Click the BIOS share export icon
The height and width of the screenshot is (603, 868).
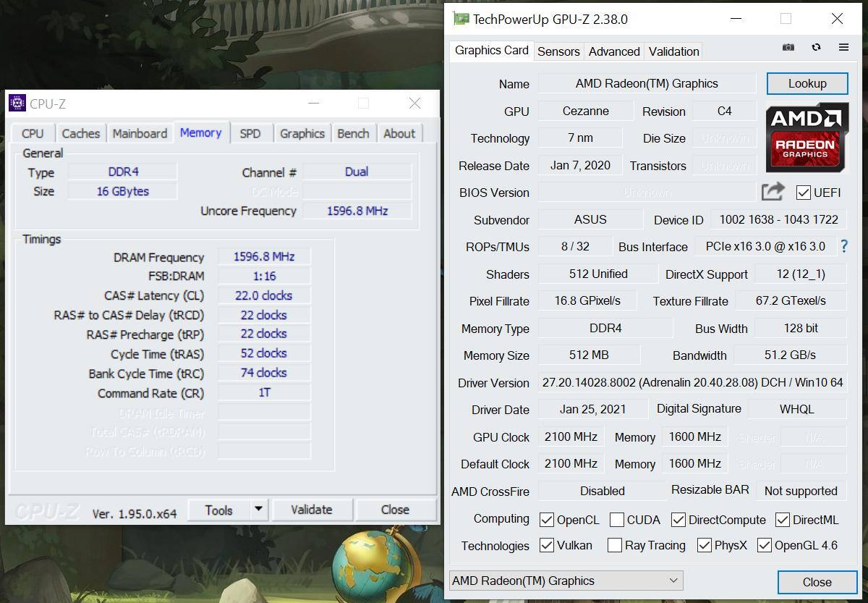[773, 192]
